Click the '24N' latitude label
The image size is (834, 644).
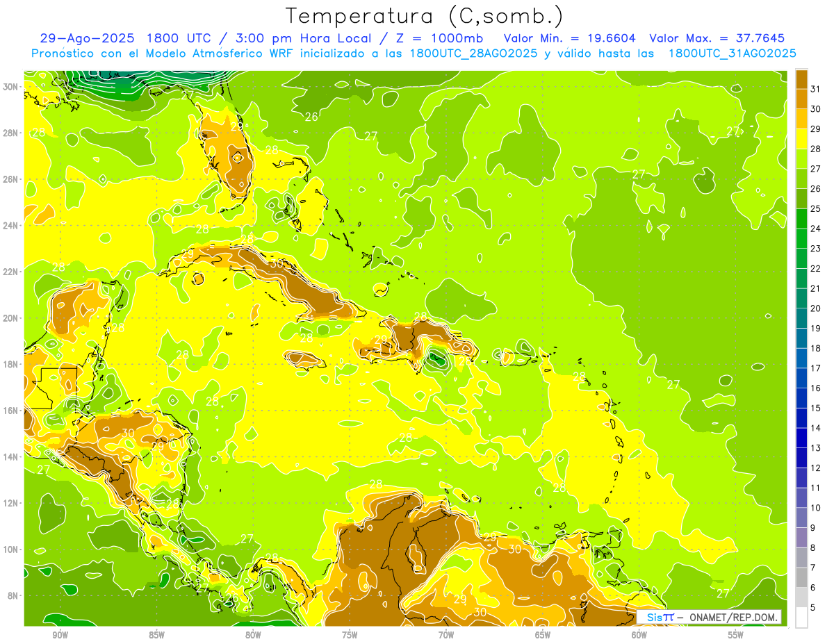pos(10,226)
